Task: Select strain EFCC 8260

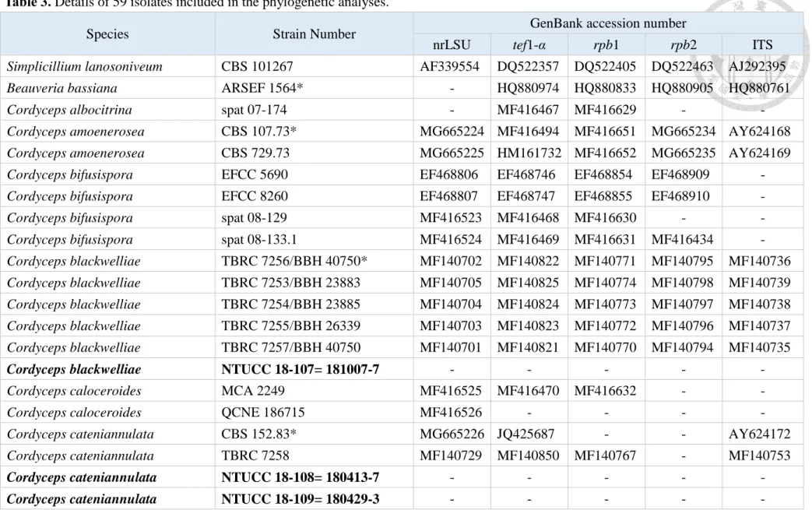Action: pyautogui.click(x=255, y=197)
